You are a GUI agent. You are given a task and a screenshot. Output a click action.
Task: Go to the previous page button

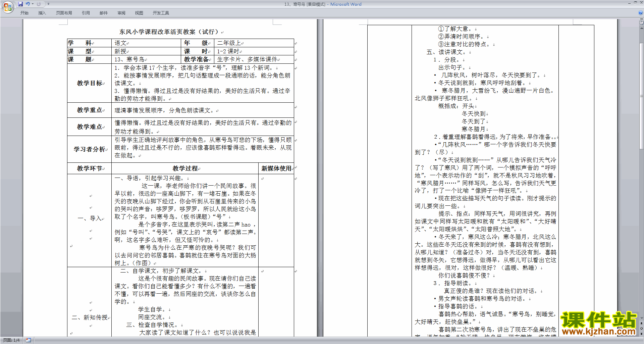point(641,324)
